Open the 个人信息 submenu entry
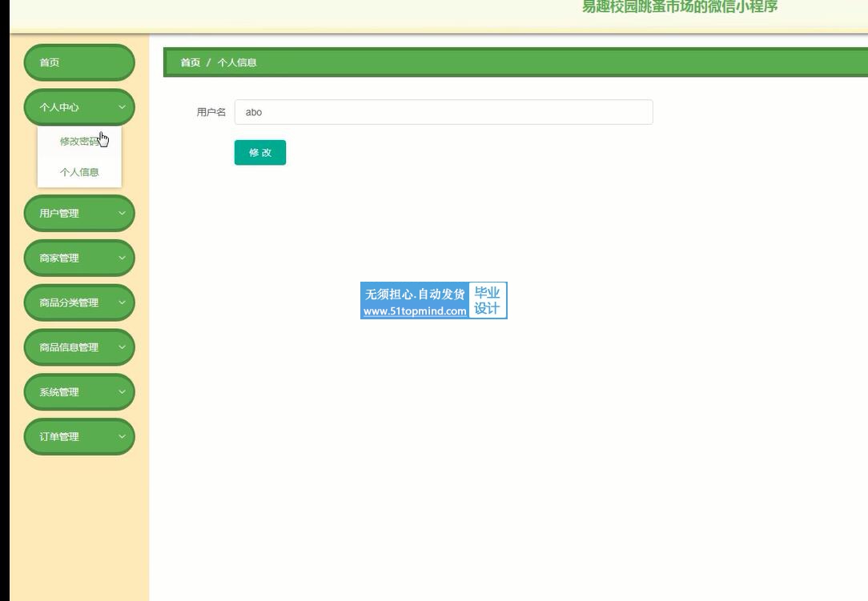Viewport: 868px width, 601px height. [x=79, y=172]
